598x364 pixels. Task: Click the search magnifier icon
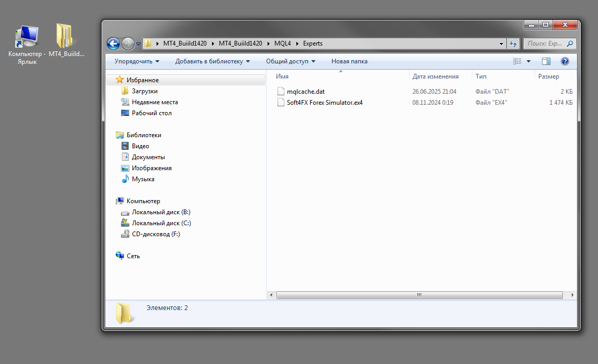point(570,43)
